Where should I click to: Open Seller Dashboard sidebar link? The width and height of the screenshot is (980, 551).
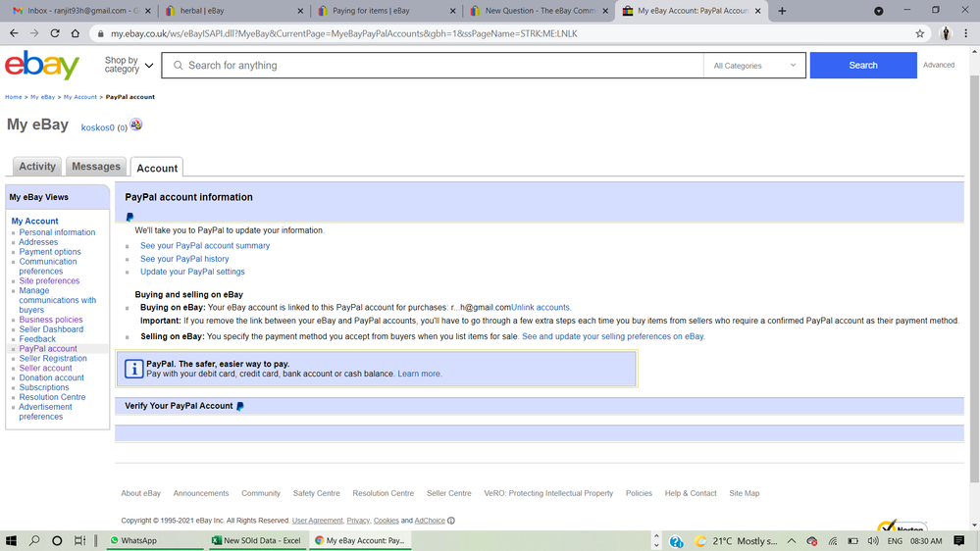coord(51,329)
